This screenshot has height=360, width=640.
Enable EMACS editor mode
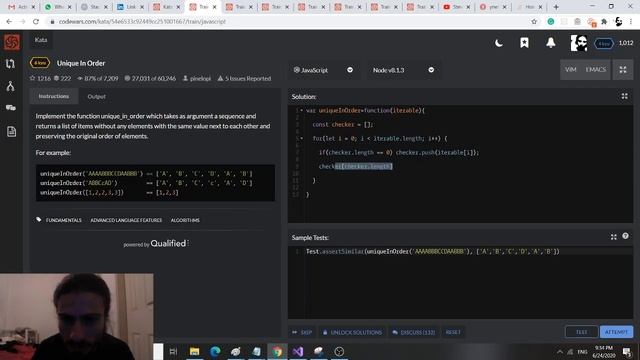coord(596,69)
